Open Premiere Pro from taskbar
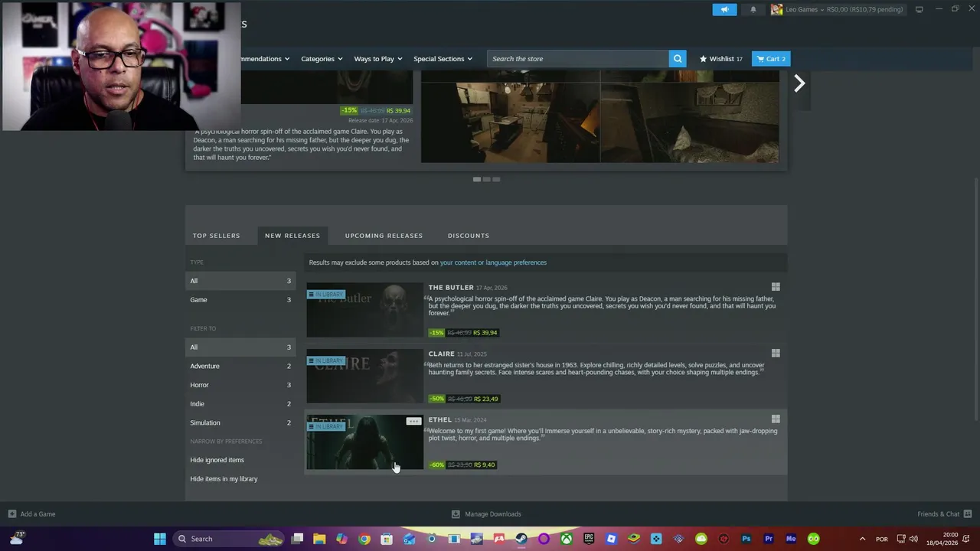 pos(769,539)
